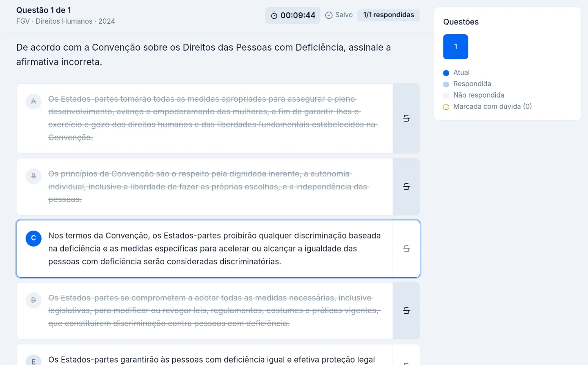
Task: Select answer letter B
Action: coord(33,176)
